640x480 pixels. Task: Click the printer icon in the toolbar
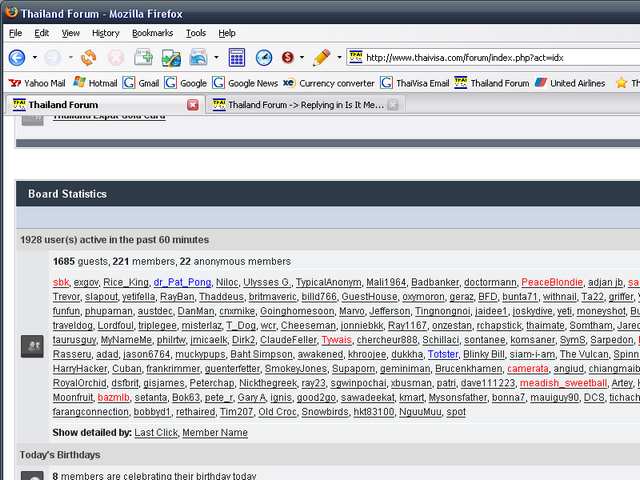(196, 58)
